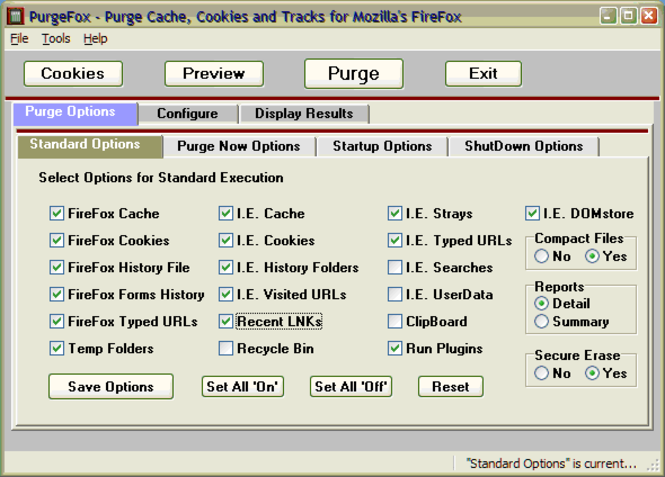Image resolution: width=665 pixels, height=477 pixels.
Task: Select No for Compact Files
Action: (541, 256)
